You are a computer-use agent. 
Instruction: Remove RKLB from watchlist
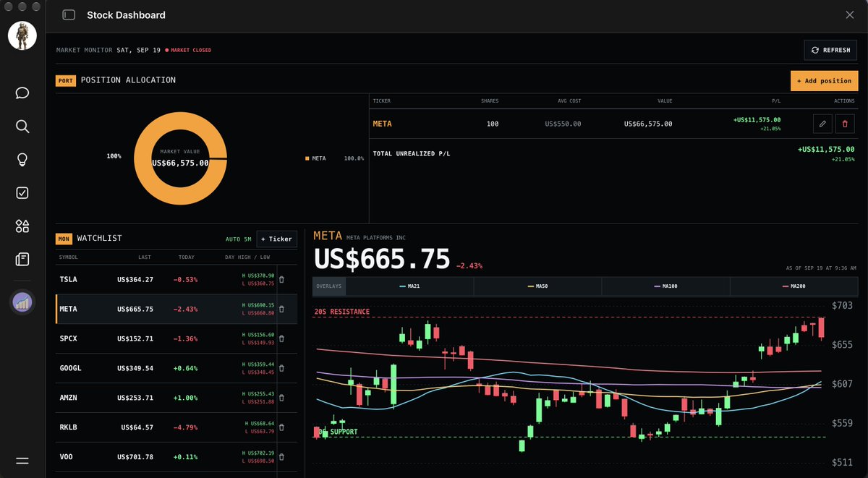[x=281, y=427]
